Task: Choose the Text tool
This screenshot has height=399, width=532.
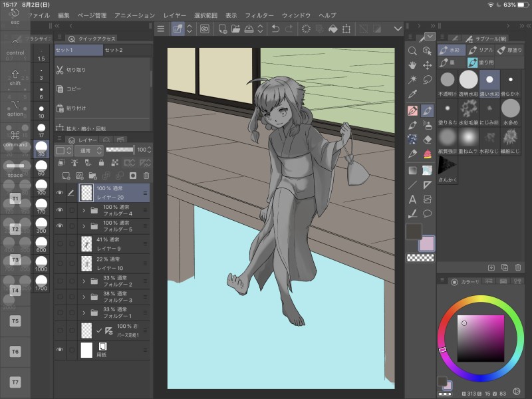Action: (412, 199)
